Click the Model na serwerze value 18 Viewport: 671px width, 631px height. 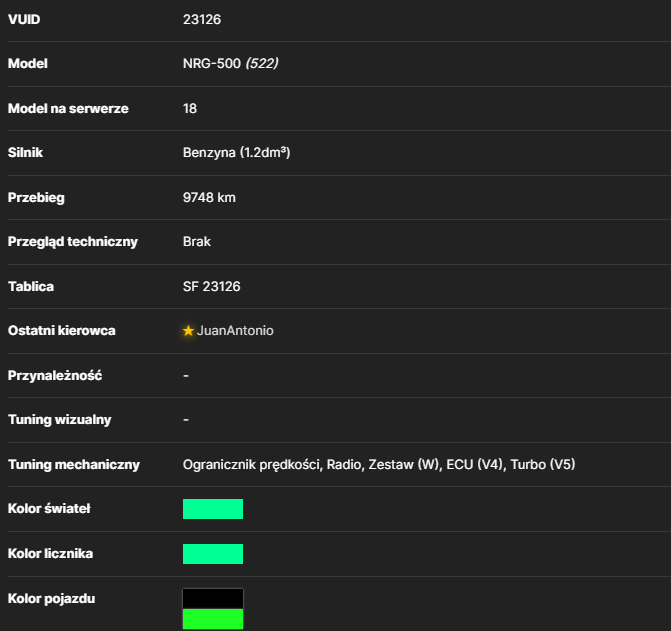click(x=190, y=108)
